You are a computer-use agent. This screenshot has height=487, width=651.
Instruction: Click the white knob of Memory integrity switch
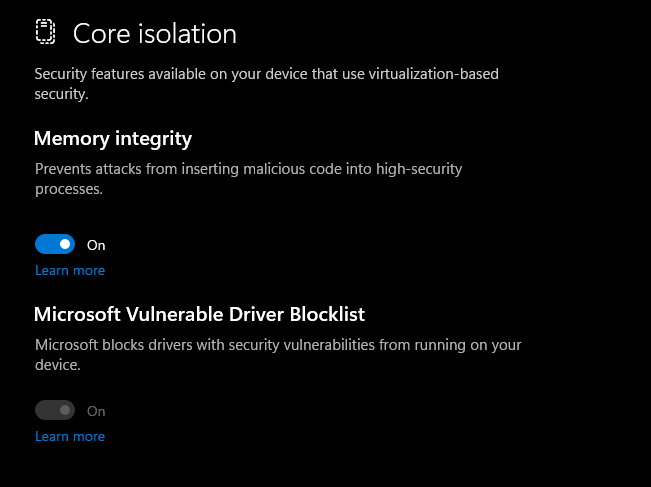point(65,244)
